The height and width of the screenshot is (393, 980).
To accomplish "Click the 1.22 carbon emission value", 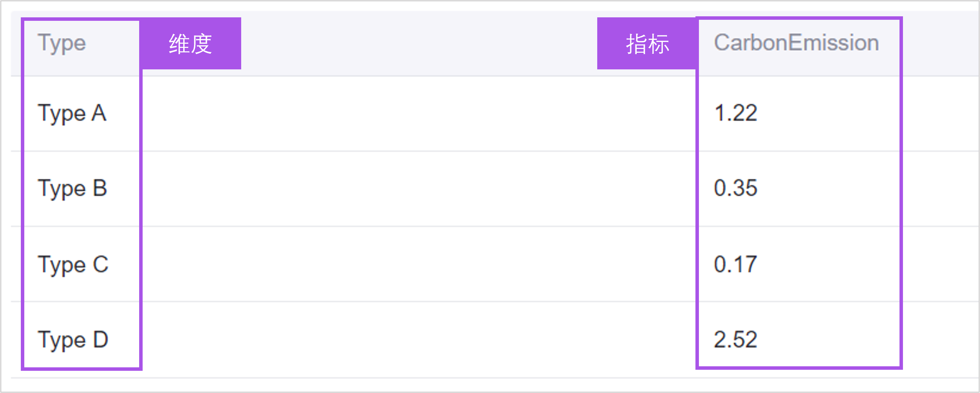I will click(x=735, y=113).
